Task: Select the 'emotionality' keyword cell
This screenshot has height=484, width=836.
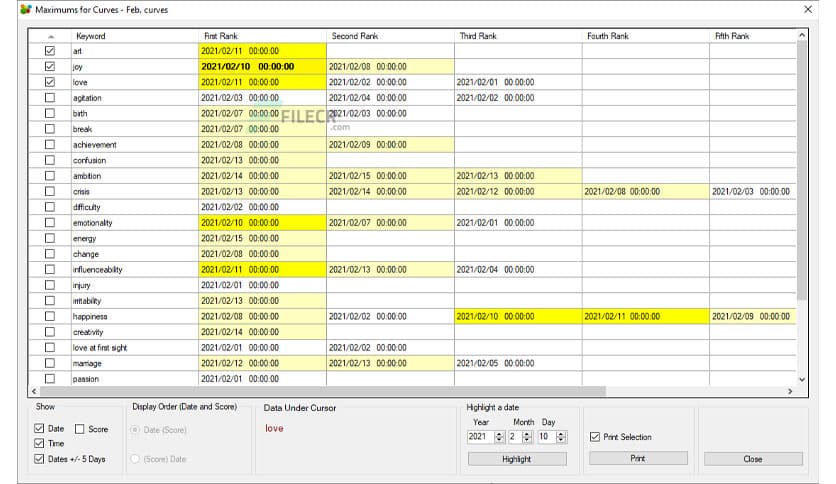Action: [x=134, y=223]
